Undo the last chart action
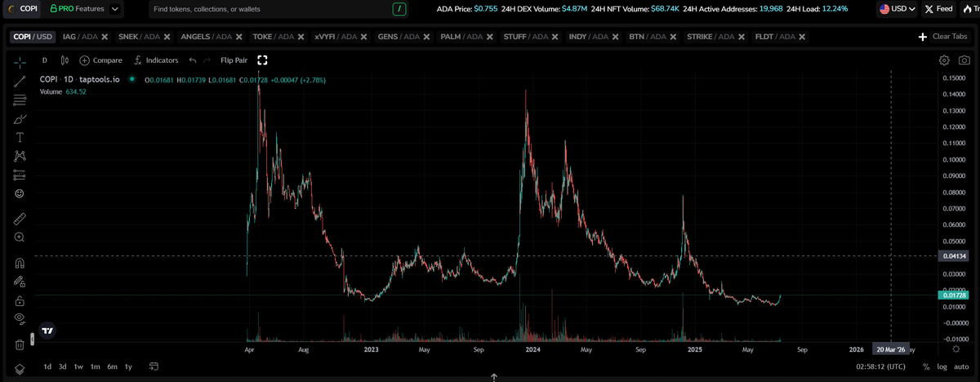This screenshot has width=980, height=382. 192,60
